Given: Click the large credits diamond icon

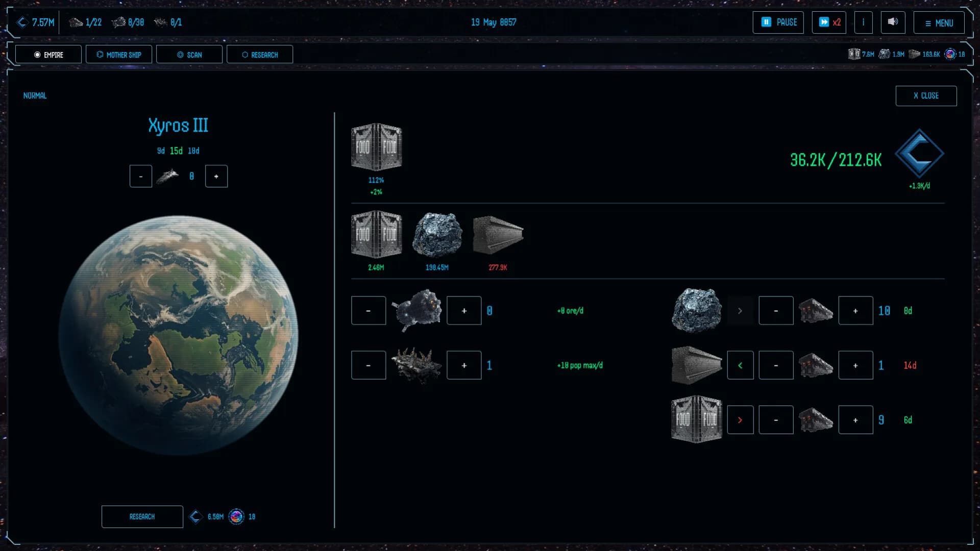Looking at the screenshot, I should [920, 154].
